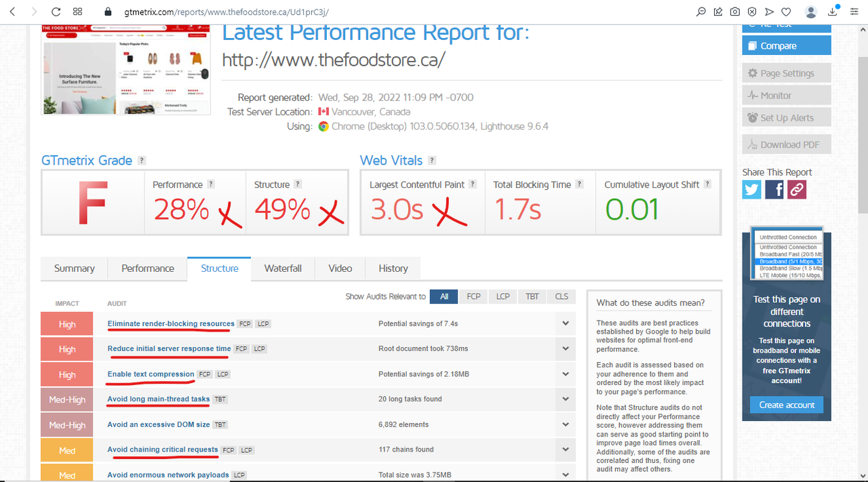Click help icon next to Cumulative Layout Shift
868x482 pixels.
pos(707,184)
